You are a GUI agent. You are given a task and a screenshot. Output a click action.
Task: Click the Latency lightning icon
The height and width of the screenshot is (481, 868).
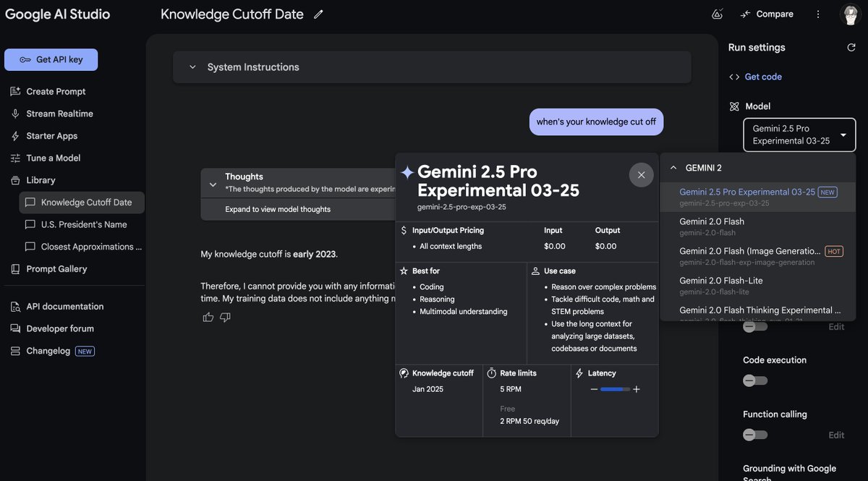[579, 373]
